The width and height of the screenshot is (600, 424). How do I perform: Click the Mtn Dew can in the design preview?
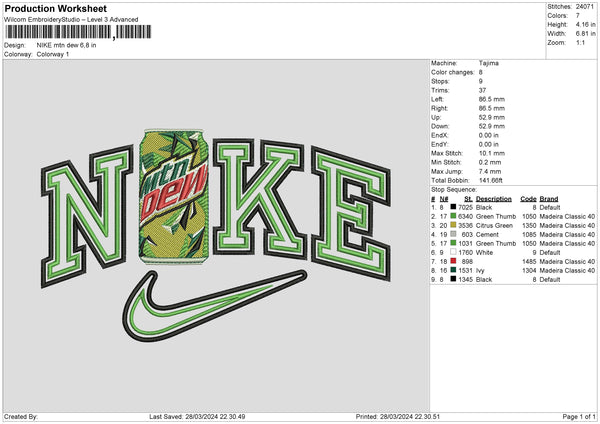click(174, 197)
